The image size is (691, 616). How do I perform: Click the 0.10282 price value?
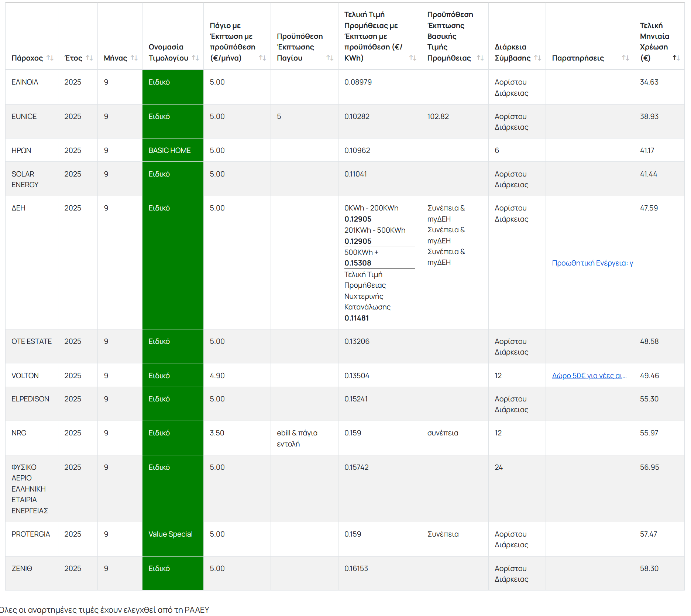pyautogui.click(x=357, y=116)
